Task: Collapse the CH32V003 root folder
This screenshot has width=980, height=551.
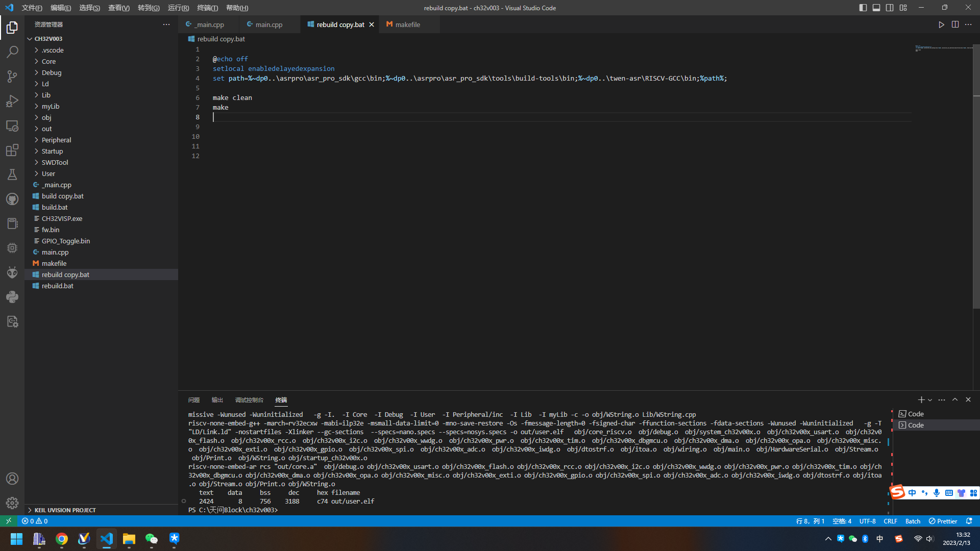Action: tap(101, 39)
